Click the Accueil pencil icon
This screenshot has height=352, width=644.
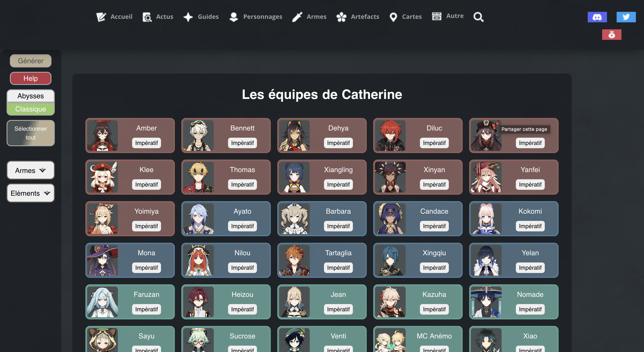coord(101,17)
